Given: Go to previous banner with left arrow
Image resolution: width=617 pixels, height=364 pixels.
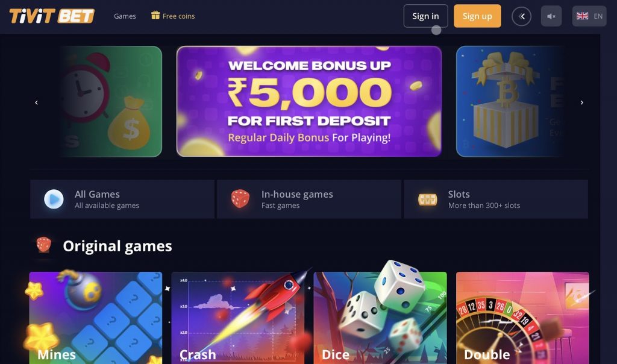Looking at the screenshot, I should coord(36,102).
